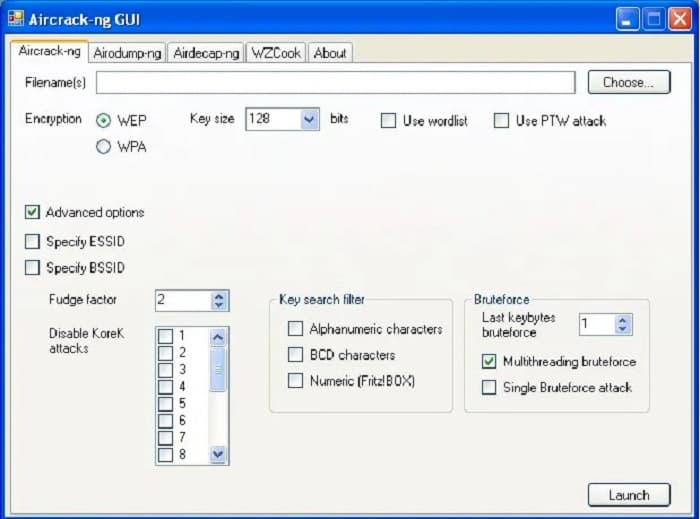Viewport: 700px width, 519px height.
Task: Disable KoreK attack 2
Action: (166, 353)
